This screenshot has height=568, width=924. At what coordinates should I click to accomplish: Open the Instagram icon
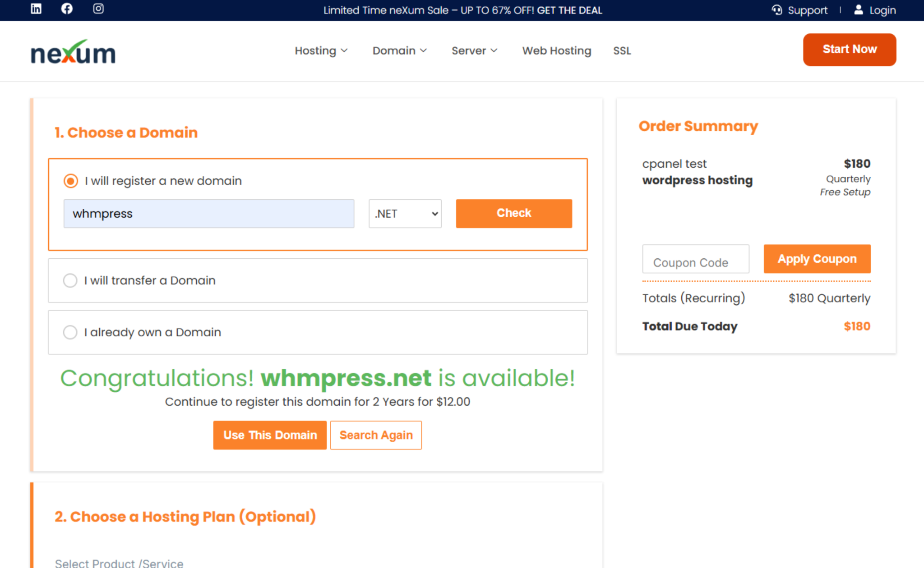[98, 9]
